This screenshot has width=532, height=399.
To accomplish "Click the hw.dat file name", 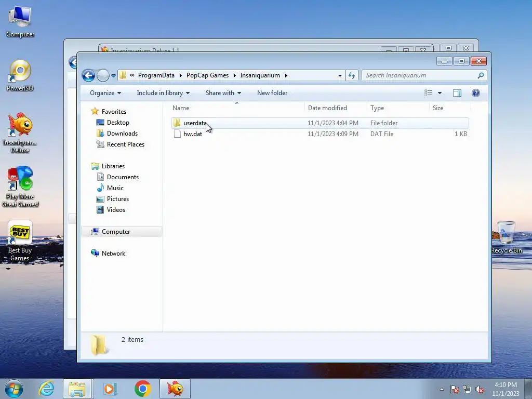I will coord(193,134).
